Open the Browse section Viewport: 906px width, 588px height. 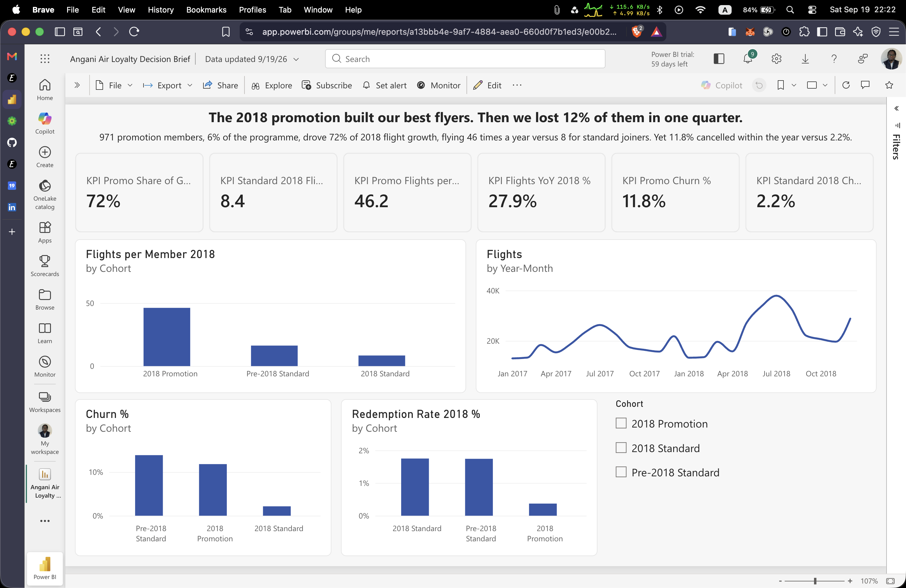pyautogui.click(x=45, y=299)
